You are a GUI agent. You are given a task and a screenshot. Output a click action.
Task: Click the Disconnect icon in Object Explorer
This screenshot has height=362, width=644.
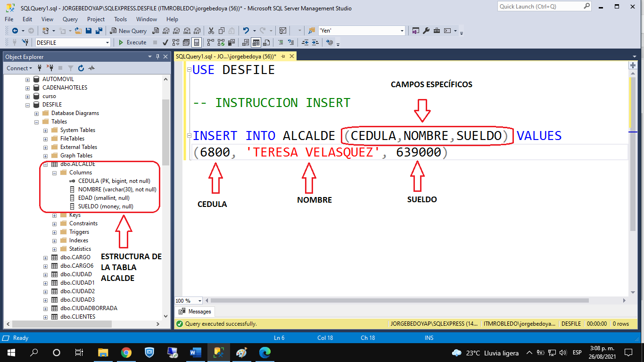(51, 68)
